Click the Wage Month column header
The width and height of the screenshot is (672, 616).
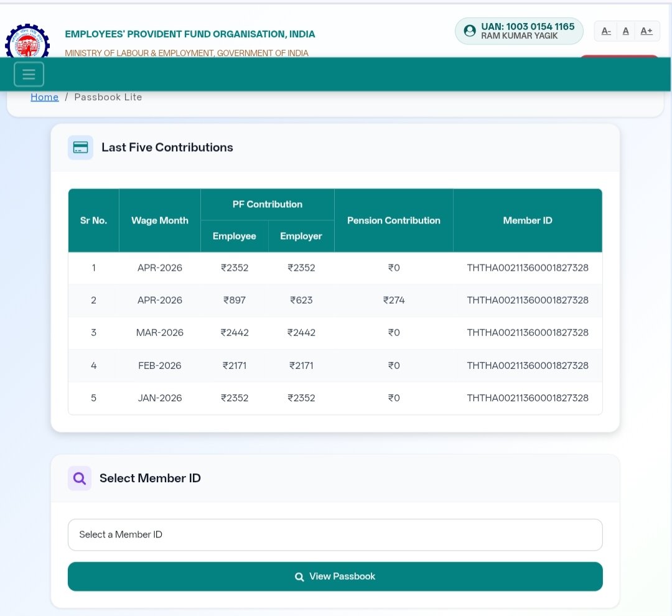click(160, 220)
